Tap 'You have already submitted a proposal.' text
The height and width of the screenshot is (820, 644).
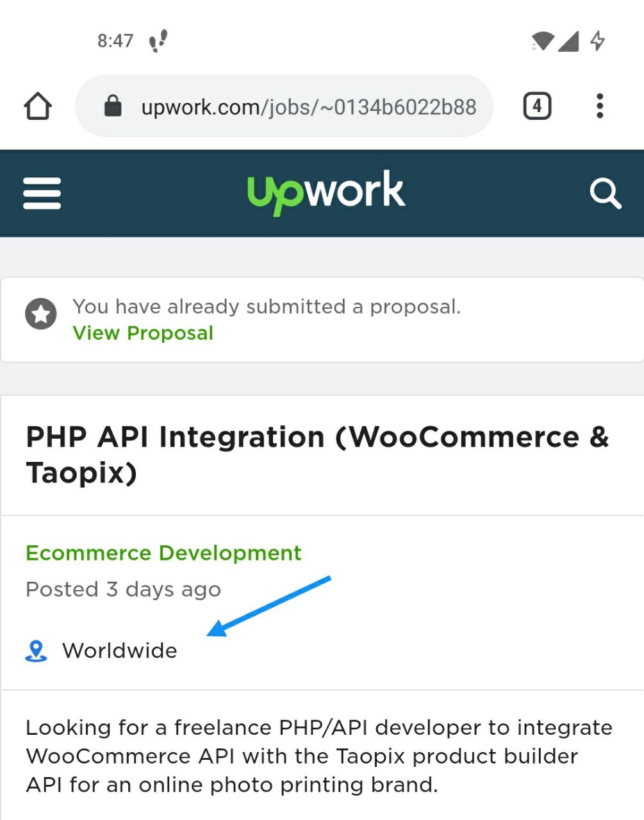pyautogui.click(x=267, y=307)
